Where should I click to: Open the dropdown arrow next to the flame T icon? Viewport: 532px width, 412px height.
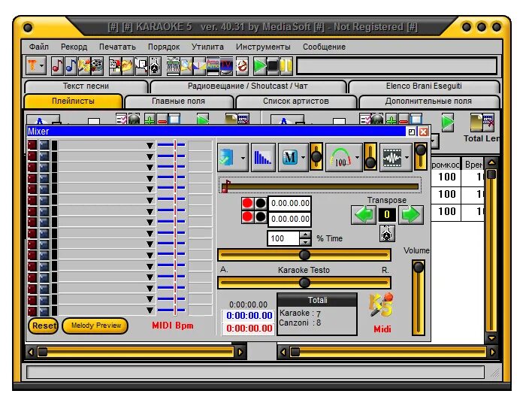(42, 65)
